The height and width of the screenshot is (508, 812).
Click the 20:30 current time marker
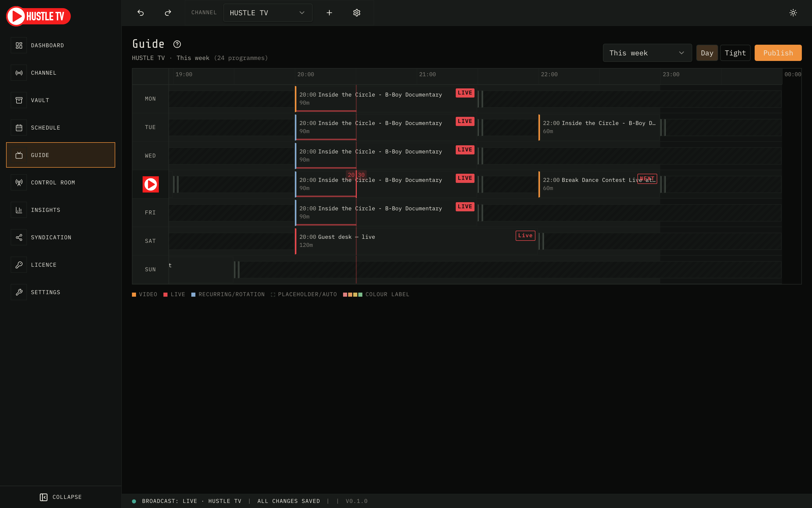[356, 175]
